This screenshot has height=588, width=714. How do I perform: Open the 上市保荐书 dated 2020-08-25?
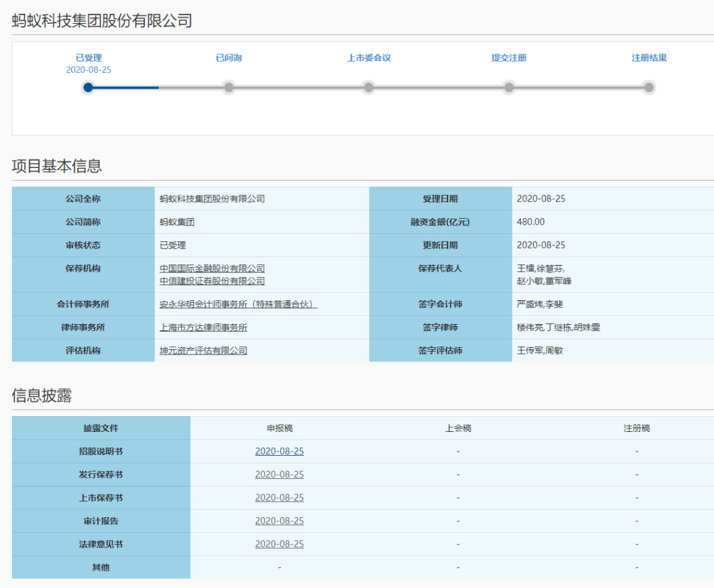tap(279, 497)
